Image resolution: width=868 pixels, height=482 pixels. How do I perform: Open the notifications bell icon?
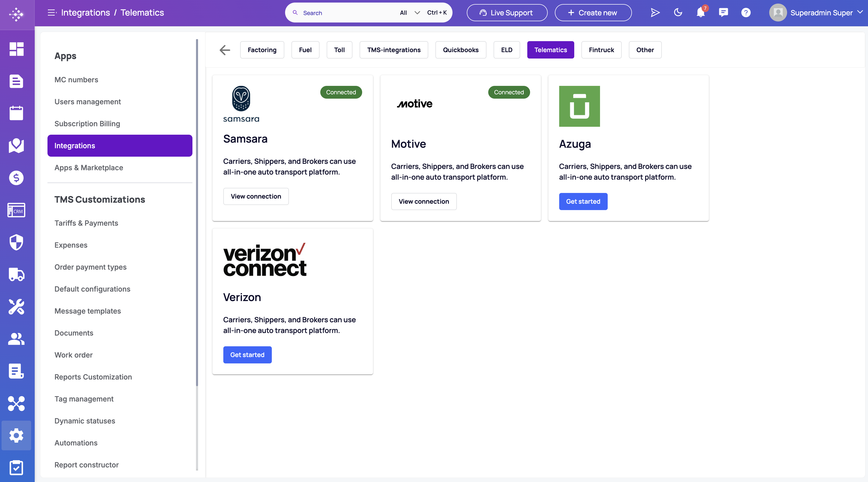coord(701,13)
